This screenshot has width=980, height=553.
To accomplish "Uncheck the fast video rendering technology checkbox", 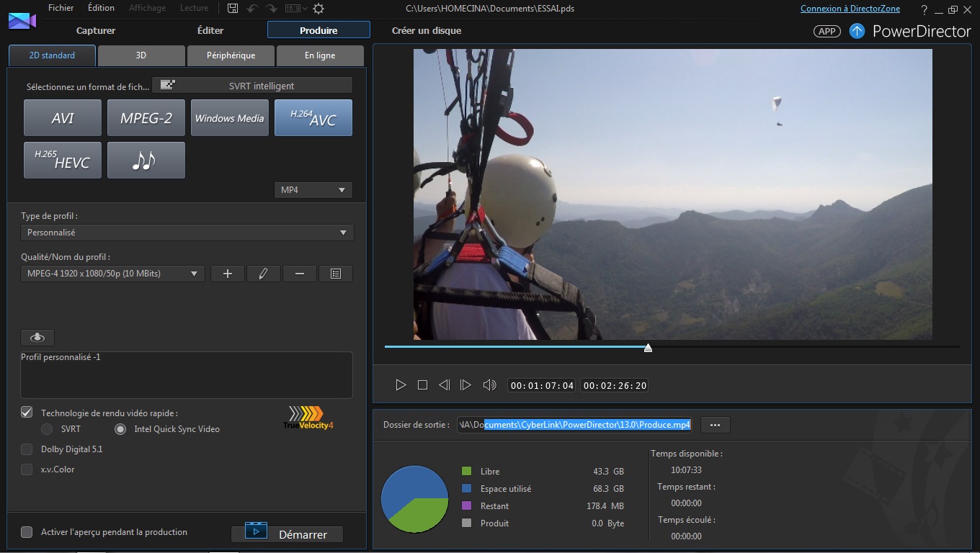I will point(27,413).
